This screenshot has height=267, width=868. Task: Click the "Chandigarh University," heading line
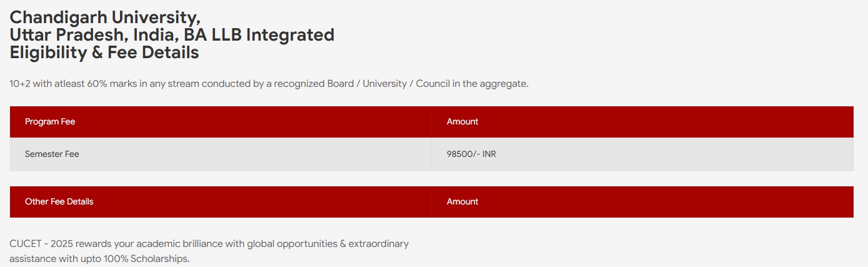(x=105, y=17)
